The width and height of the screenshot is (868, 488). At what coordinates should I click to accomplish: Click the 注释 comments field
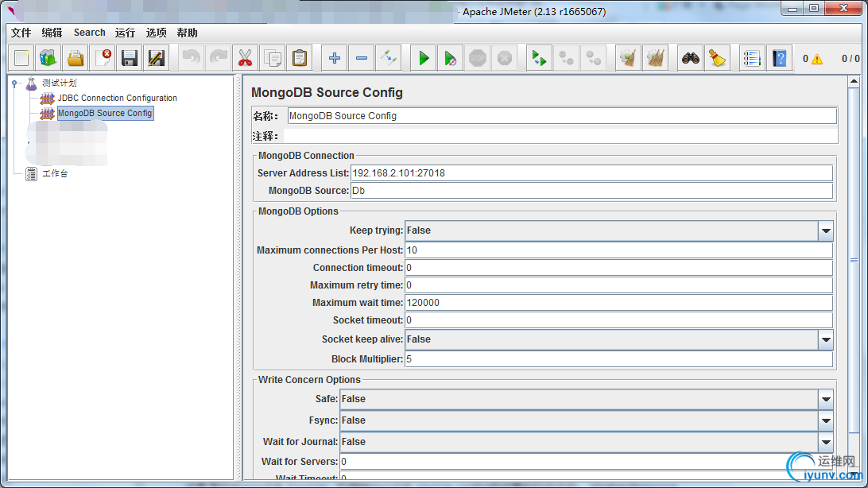point(560,136)
